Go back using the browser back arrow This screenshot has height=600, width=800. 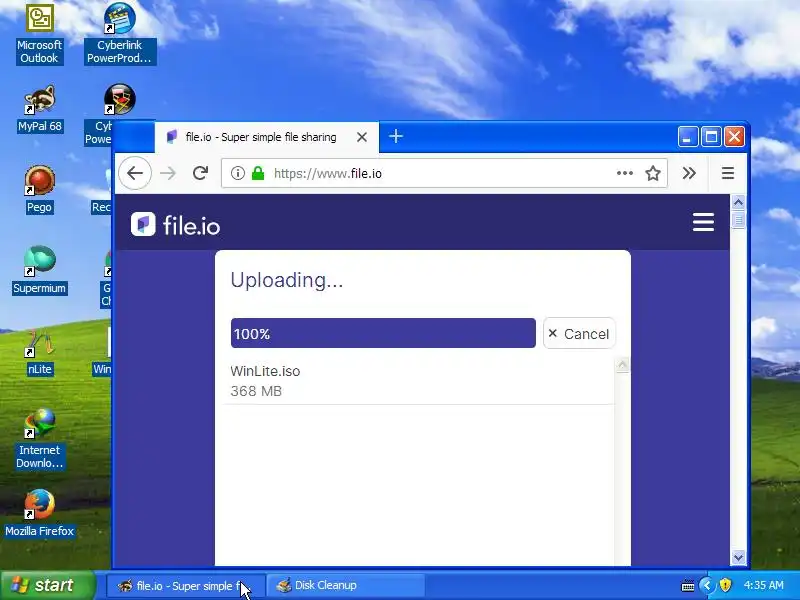pos(135,173)
